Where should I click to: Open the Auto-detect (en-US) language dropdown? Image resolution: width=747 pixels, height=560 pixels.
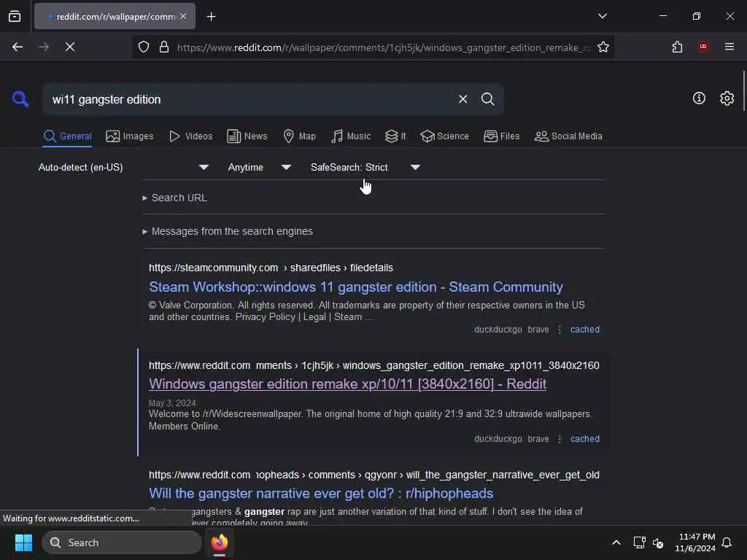[x=123, y=167]
